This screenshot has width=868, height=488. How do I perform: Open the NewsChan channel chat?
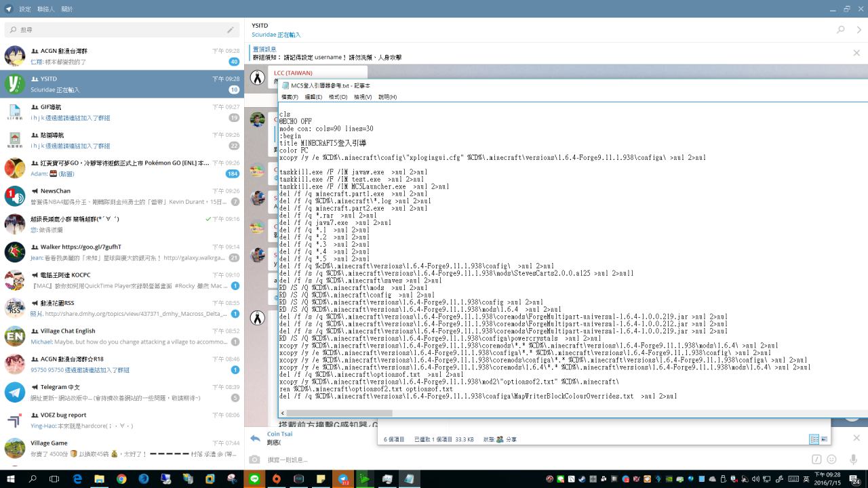(122, 197)
